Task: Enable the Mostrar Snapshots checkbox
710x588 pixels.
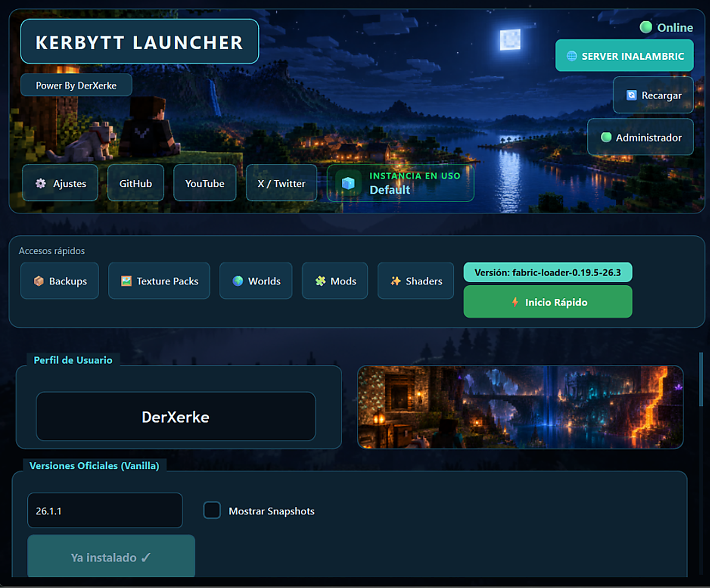Action: click(212, 510)
